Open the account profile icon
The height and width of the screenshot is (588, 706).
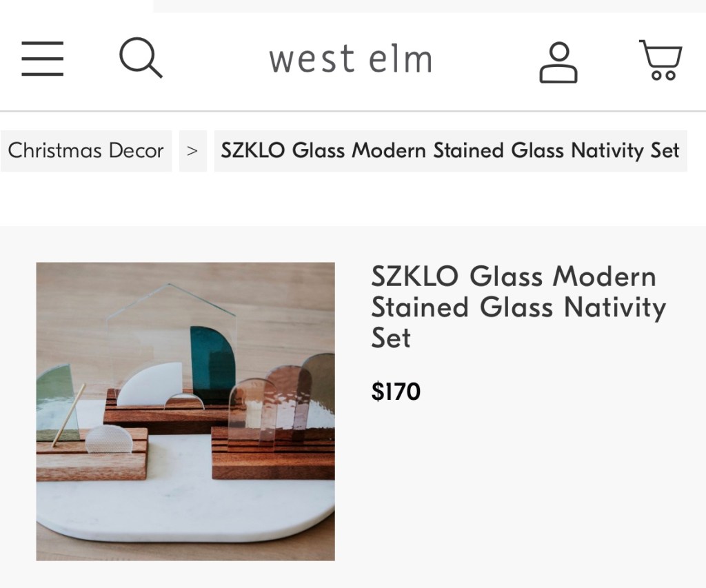(558, 63)
